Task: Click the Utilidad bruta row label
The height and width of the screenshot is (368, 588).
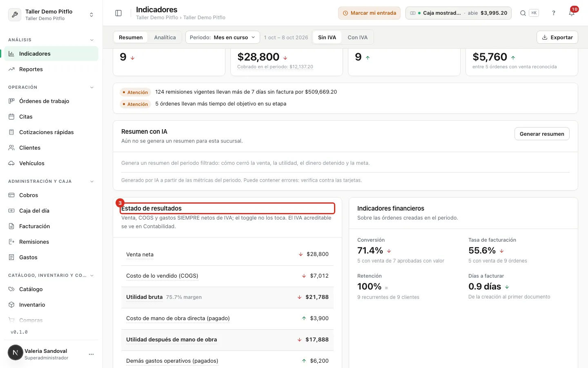Action: click(x=145, y=297)
